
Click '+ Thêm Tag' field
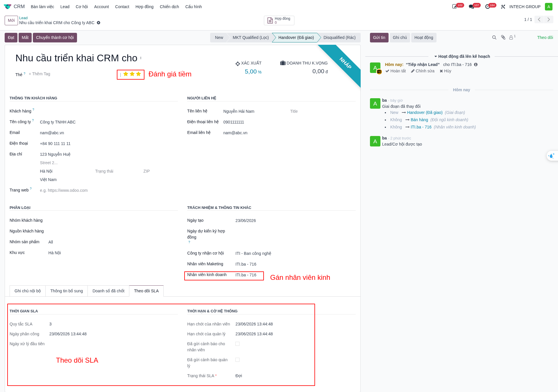point(40,74)
